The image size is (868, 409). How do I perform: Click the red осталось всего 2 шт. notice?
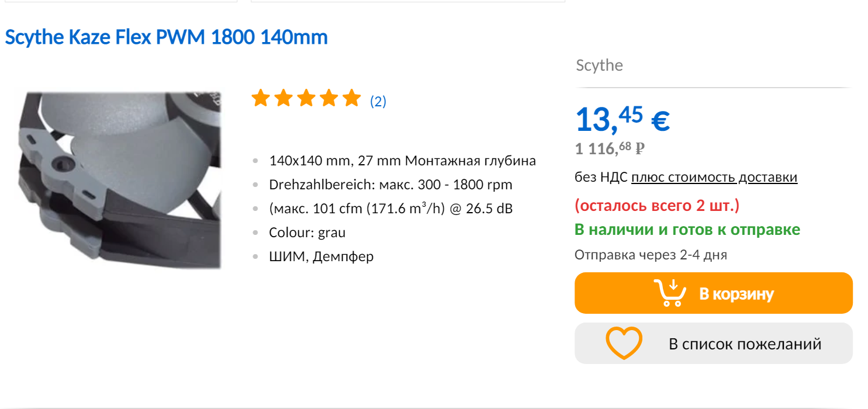point(657,206)
